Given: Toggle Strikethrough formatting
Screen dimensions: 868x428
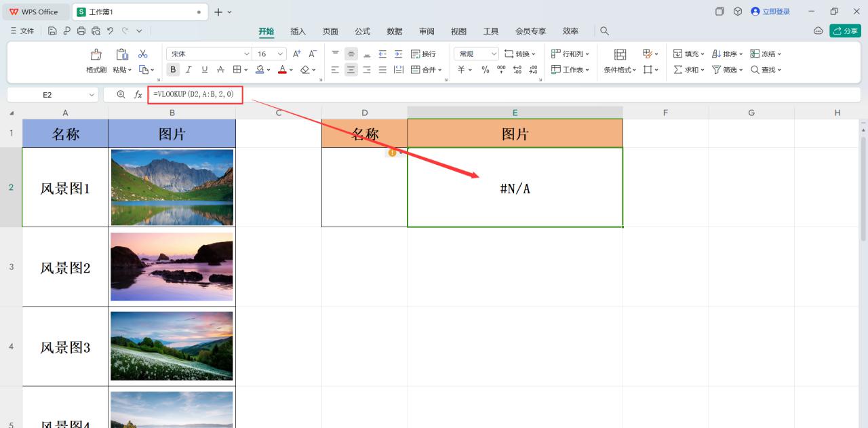Looking at the screenshot, I should pos(220,69).
